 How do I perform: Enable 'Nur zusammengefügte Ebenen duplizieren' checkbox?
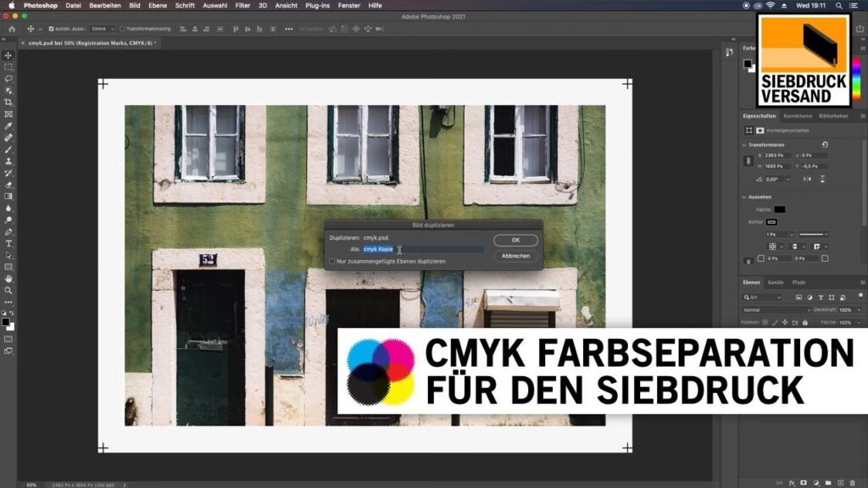(x=331, y=261)
